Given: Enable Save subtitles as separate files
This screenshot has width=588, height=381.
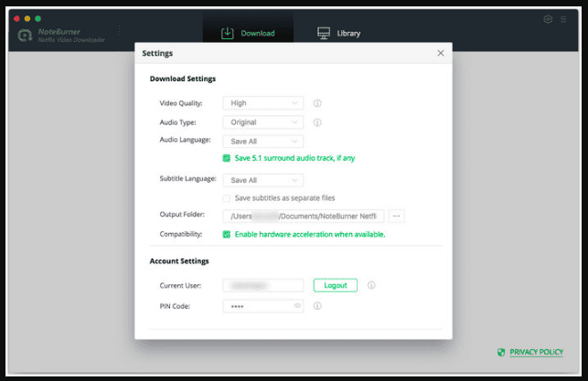Looking at the screenshot, I should (x=227, y=198).
